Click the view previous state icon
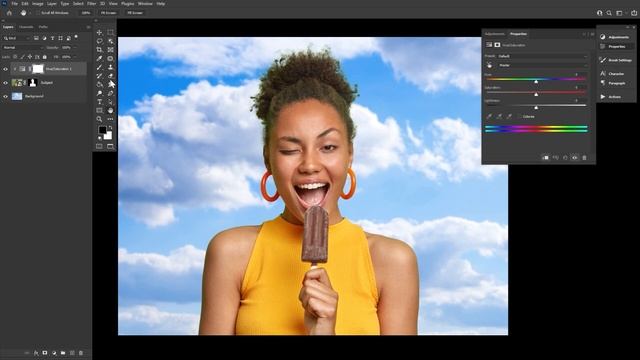Image resolution: width=640 pixels, height=360 pixels. point(556,158)
